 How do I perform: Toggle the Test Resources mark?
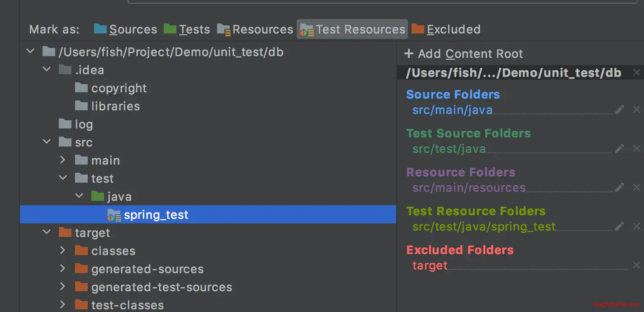[352, 29]
